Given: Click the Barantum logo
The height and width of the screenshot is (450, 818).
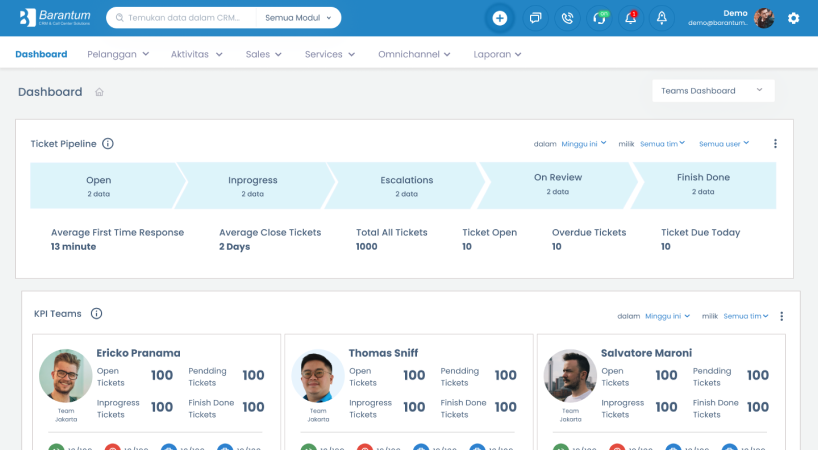Looking at the screenshot, I should coord(55,17).
